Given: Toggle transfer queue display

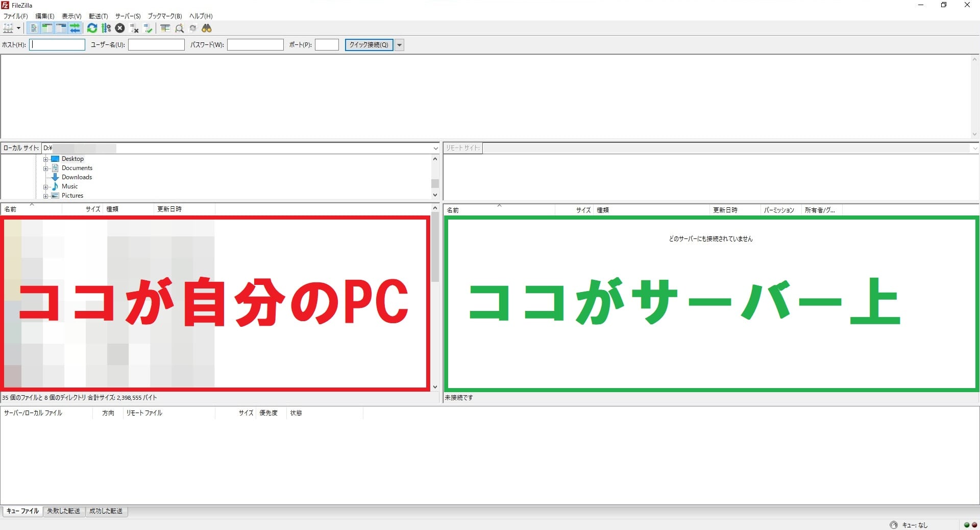Looking at the screenshot, I should click(x=75, y=29).
